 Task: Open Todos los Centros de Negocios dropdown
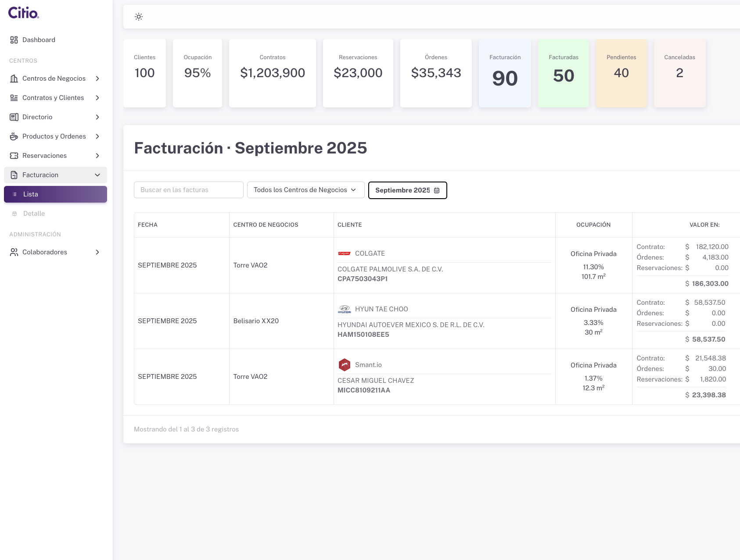305,190
